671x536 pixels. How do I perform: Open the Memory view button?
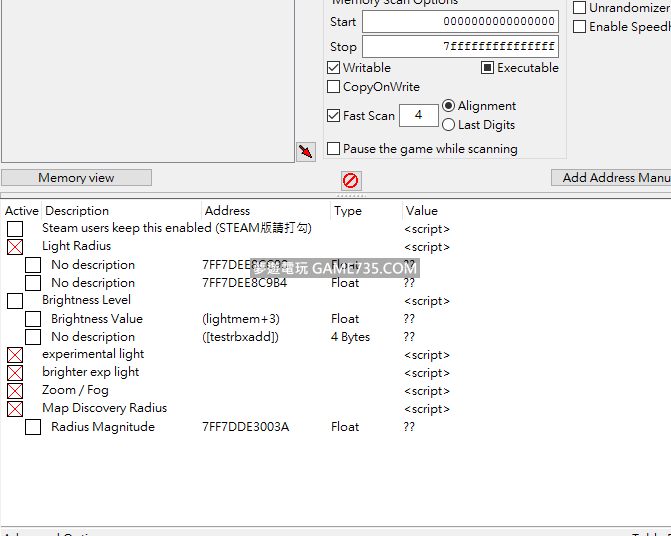76,178
